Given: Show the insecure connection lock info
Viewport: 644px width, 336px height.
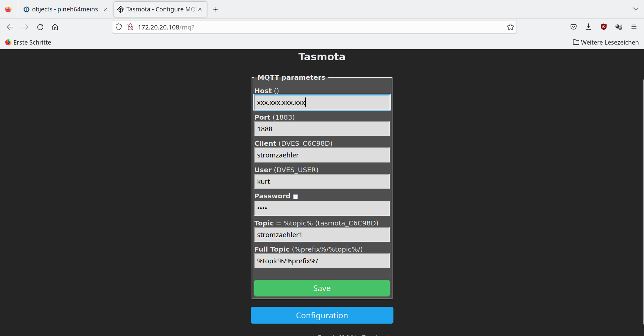Looking at the screenshot, I should 130,27.
